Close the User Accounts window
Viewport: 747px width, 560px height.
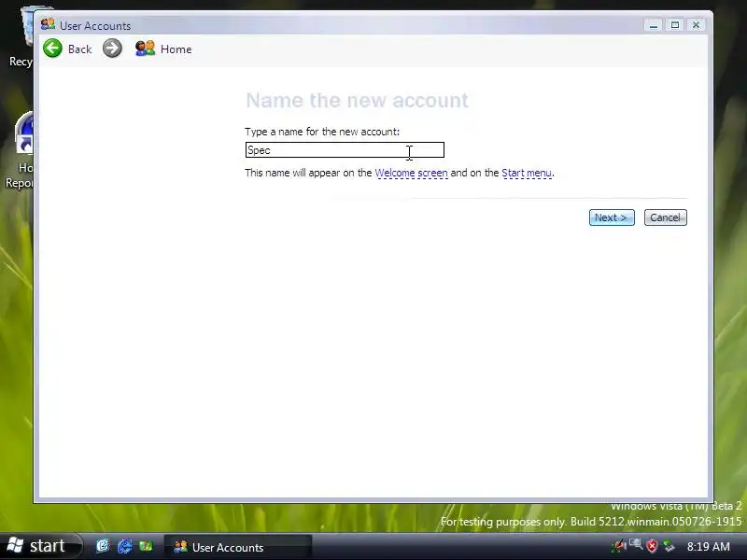(x=696, y=25)
